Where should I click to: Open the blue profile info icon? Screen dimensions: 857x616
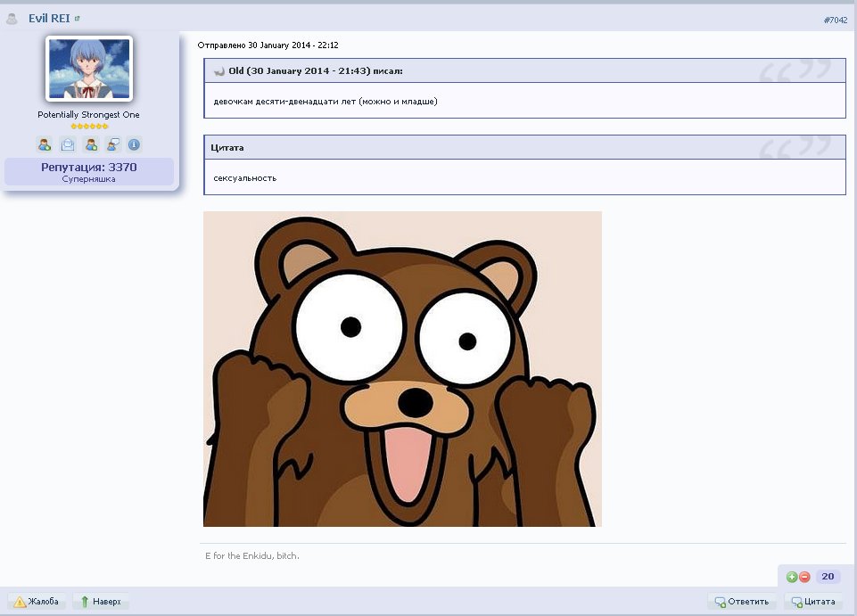134,144
